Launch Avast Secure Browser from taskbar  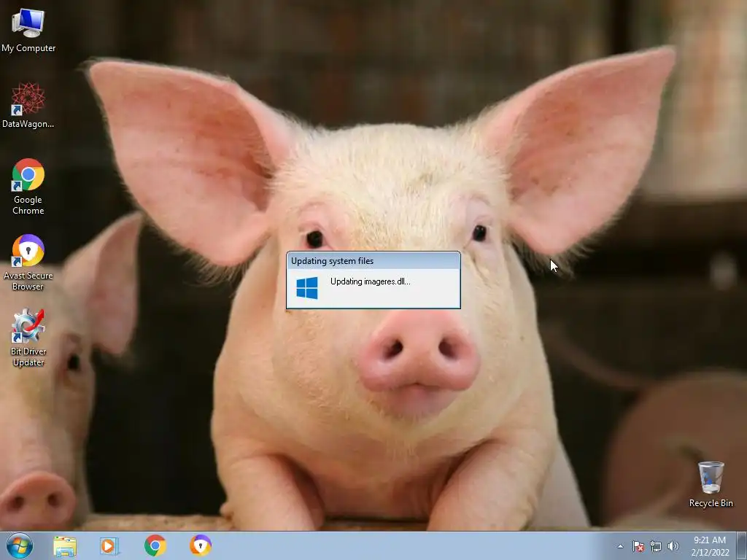coord(201,545)
